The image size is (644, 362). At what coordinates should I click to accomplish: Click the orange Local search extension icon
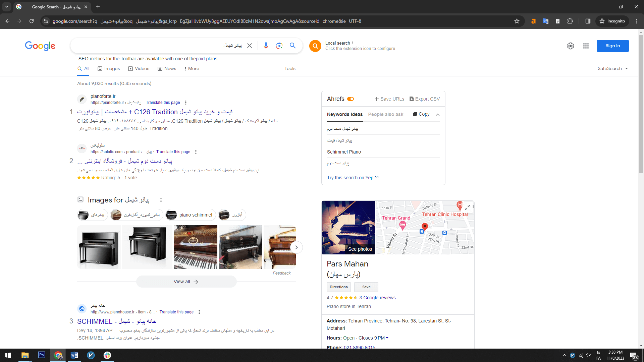pos(315,46)
